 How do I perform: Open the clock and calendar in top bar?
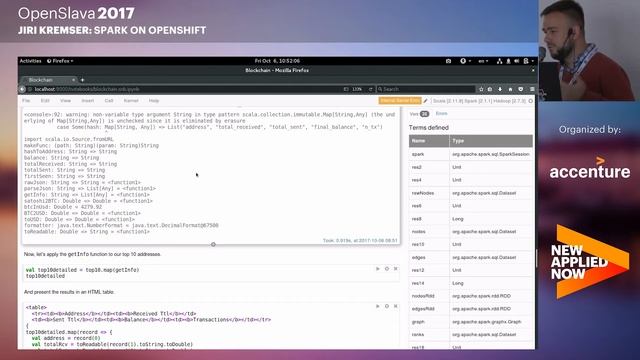pyautogui.click(x=277, y=61)
